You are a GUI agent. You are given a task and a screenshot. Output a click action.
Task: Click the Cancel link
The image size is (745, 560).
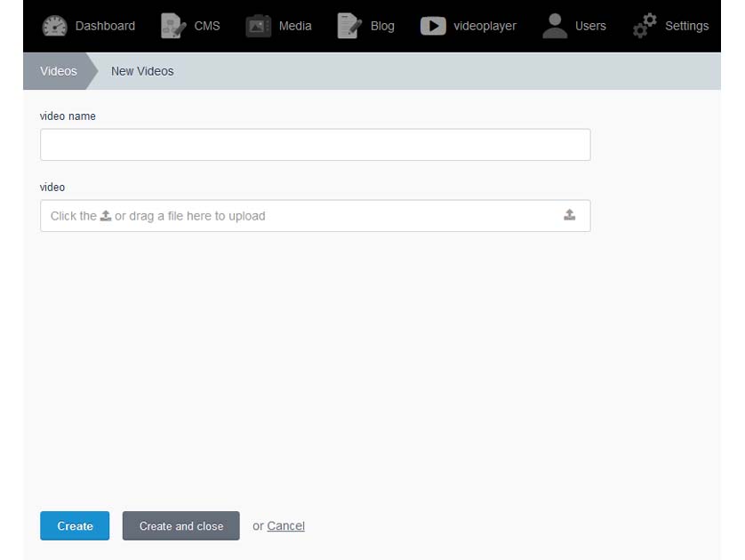click(285, 526)
